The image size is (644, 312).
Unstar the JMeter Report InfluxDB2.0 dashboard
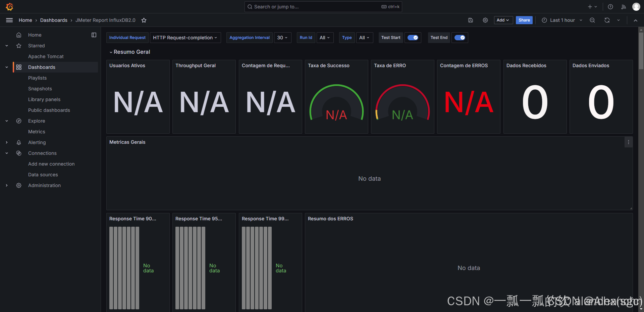click(144, 20)
